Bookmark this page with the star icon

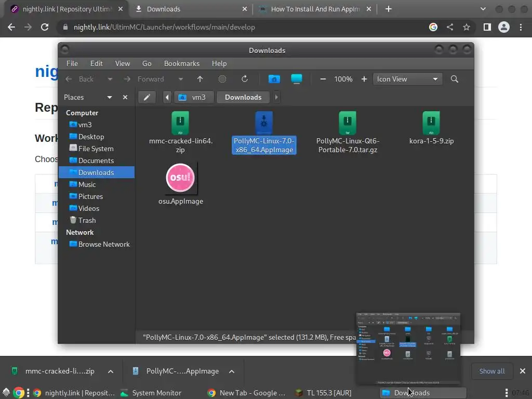coord(467,27)
